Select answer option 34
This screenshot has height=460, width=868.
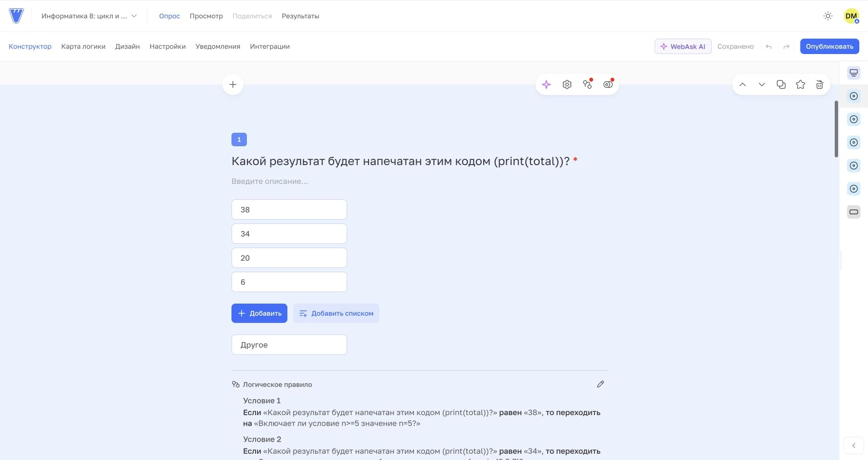pyautogui.click(x=289, y=234)
